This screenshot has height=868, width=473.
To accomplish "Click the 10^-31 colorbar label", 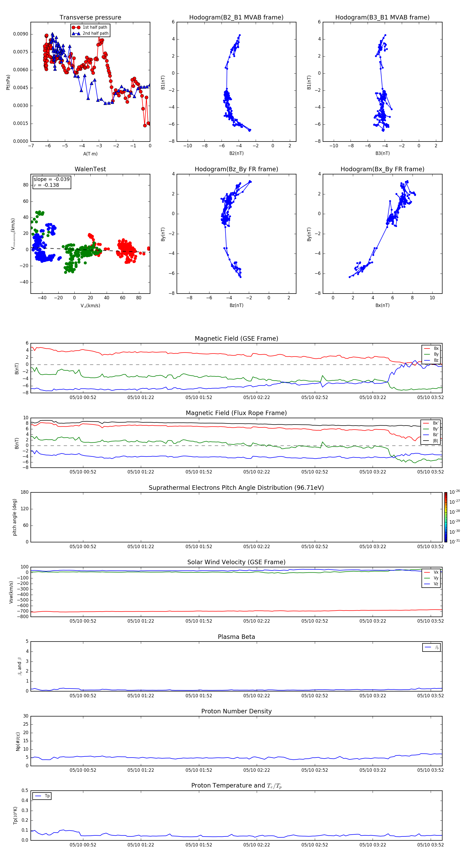I will 455,542.
